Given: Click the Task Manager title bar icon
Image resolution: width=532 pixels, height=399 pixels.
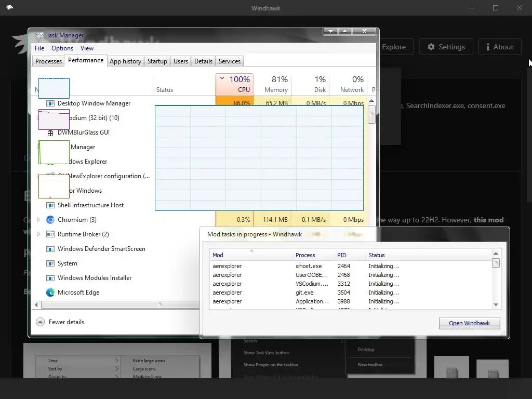Looking at the screenshot, I should click(x=39, y=35).
